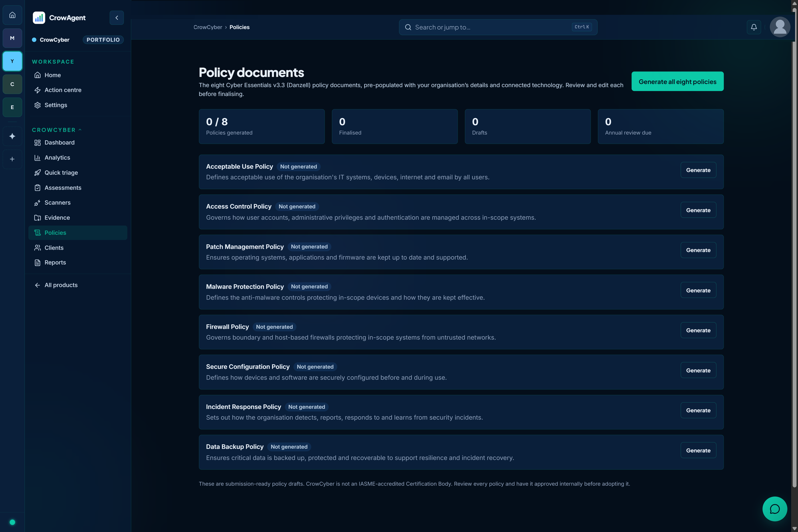Click the Acceptable Use Policy title
Screen dimensions: 798x532
point(239,167)
